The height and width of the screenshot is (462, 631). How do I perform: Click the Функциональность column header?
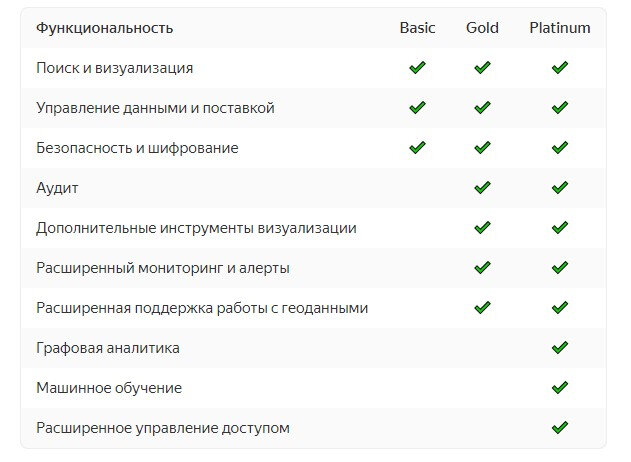(105, 28)
